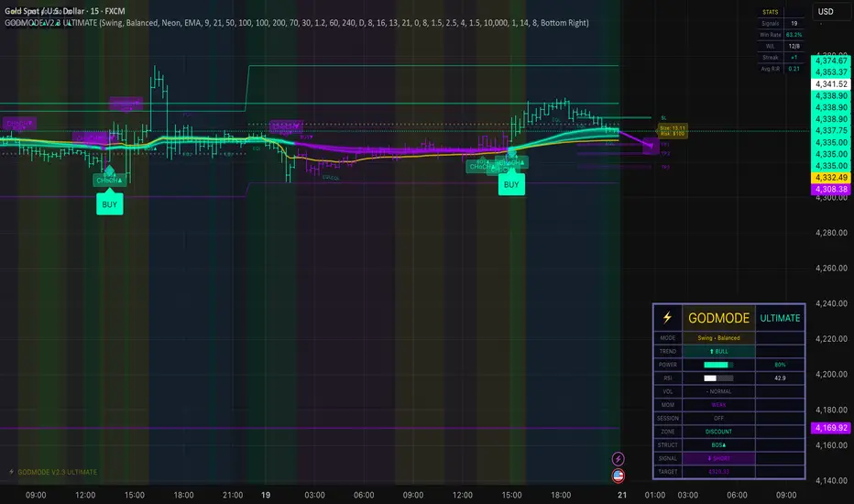Click the 4,280.00 price axis tick
The height and width of the screenshot is (504, 854).
[x=831, y=233]
